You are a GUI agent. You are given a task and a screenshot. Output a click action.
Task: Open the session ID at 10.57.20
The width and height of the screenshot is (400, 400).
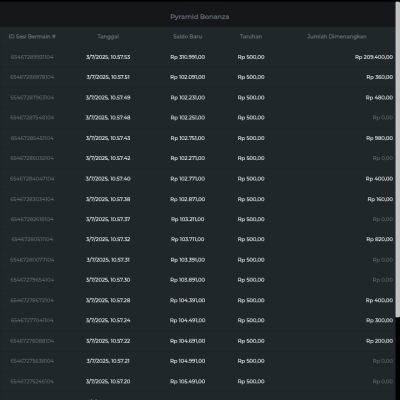[x=32, y=381]
